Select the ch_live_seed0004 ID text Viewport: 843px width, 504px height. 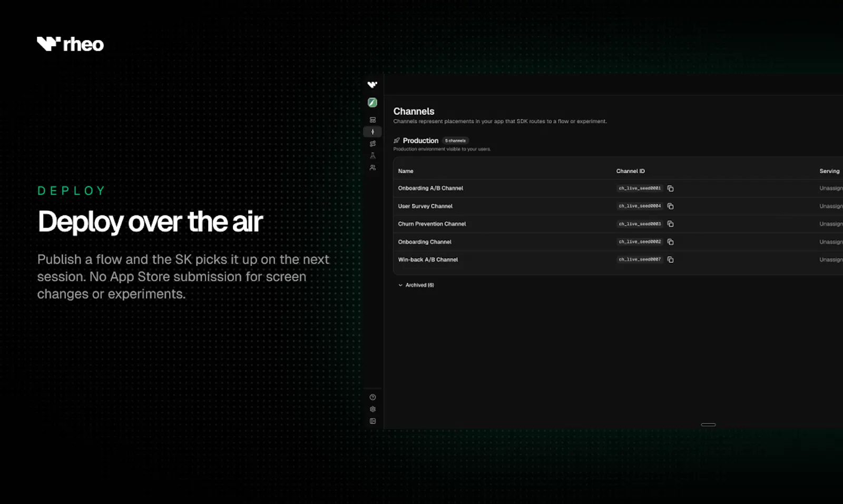pos(640,206)
